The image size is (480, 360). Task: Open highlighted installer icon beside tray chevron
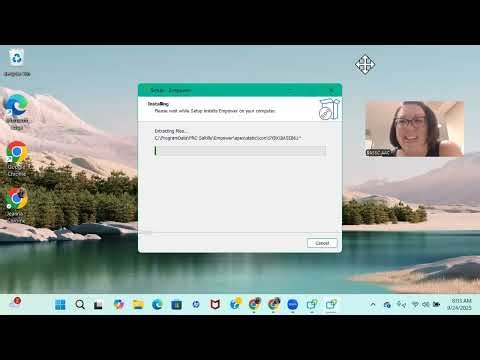click(331, 304)
